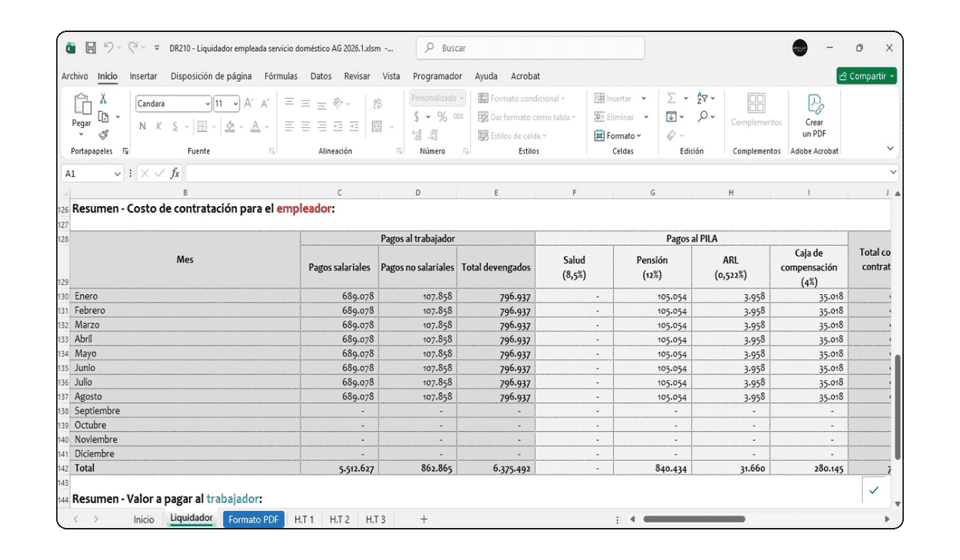Click the porcentaje (%) number format icon
Viewport: 960px width, 560px height.
441,116
